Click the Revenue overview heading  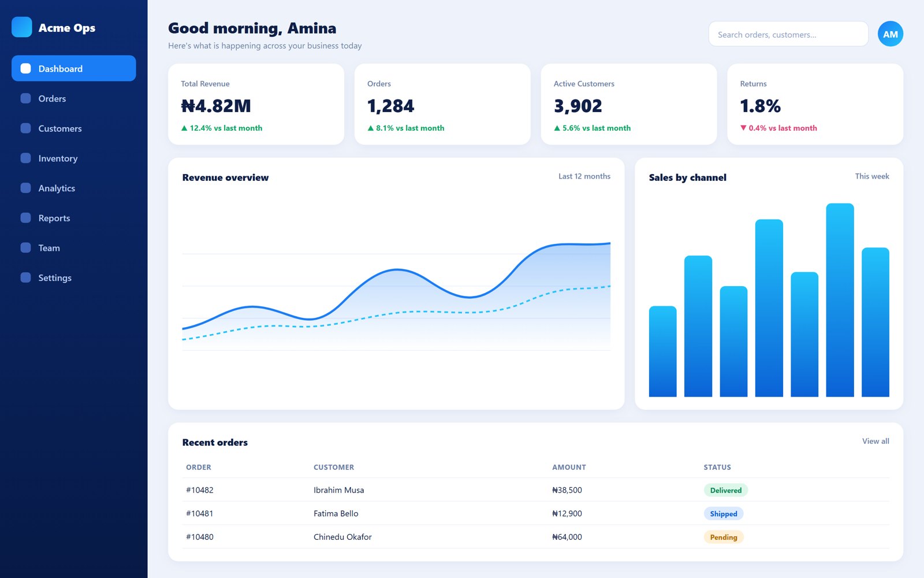(225, 177)
